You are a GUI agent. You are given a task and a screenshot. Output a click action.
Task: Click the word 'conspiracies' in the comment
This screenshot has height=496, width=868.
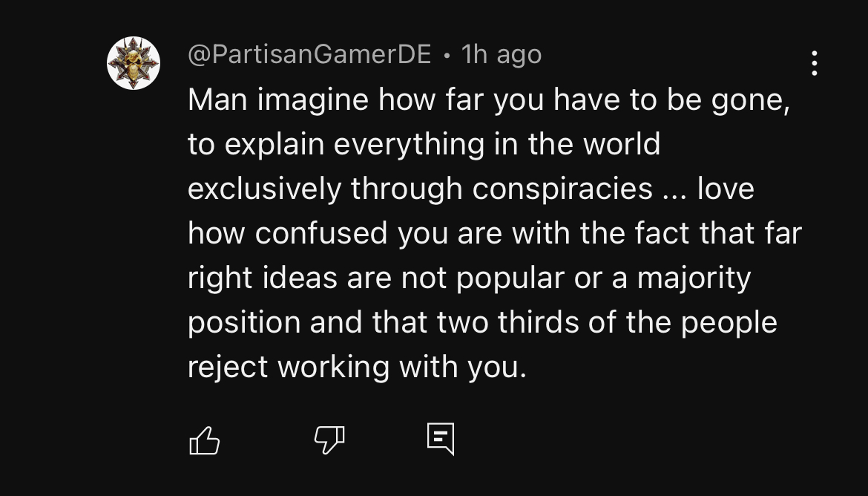[562, 189]
